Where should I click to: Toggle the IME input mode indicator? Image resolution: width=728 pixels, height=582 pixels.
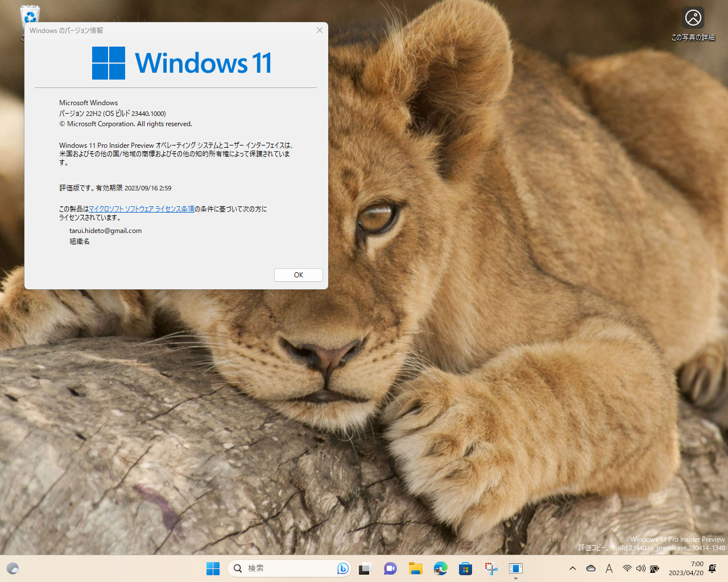click(609, 568)
